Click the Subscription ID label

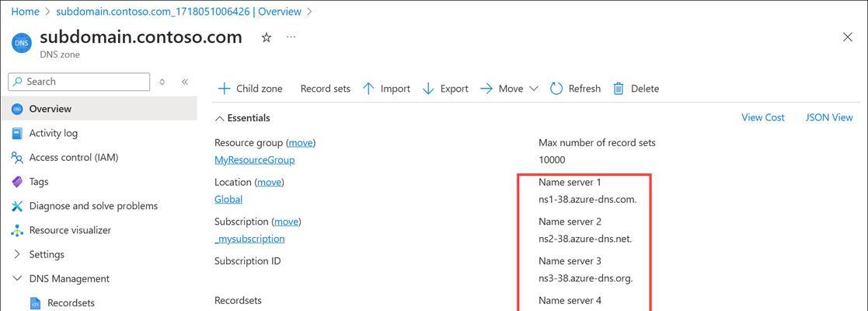pyautogui.click(x=247, y=260)
